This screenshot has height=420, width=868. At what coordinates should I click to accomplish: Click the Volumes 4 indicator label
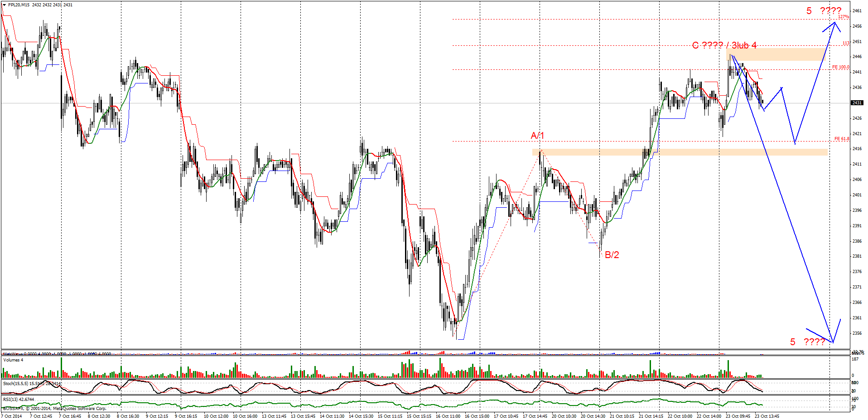pos(13,360)
